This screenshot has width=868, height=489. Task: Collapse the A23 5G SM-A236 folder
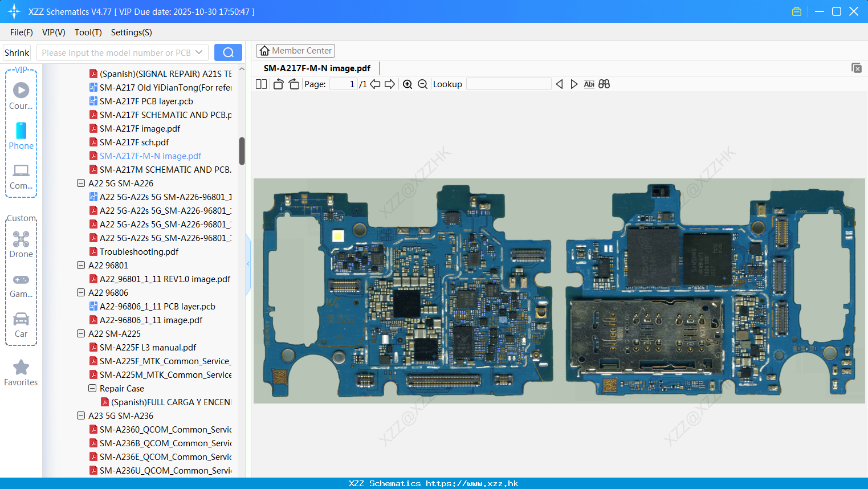81,415
